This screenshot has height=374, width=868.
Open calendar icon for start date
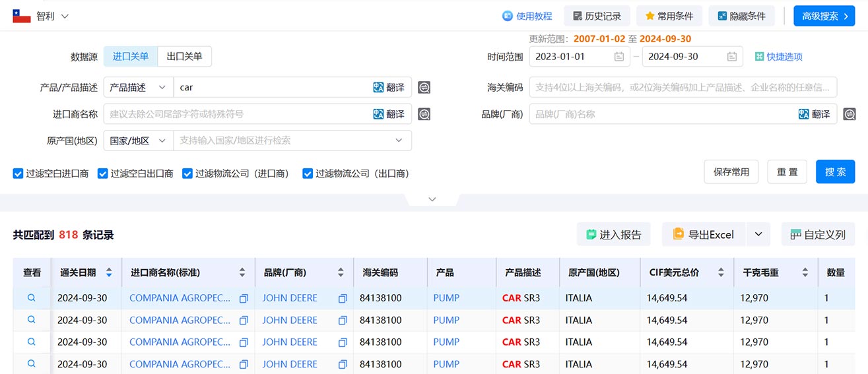tap(619, 57)
